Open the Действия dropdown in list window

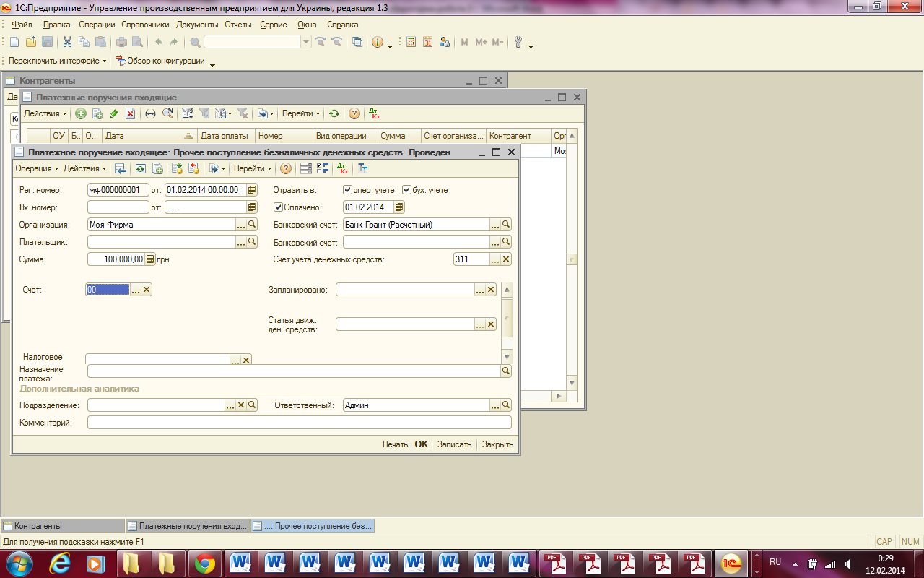(45, 113)
